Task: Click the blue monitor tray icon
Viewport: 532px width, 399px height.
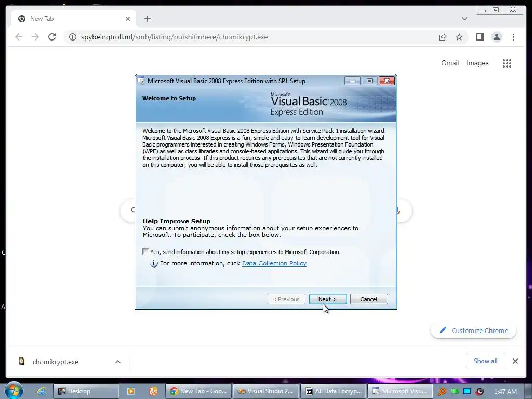Action: click(x=467, y=391)
